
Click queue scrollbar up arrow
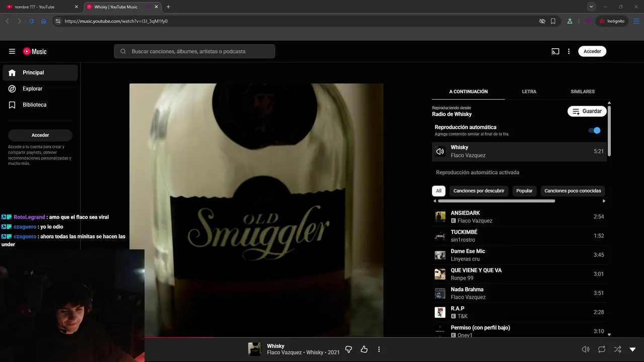click(x=609, y=103)
